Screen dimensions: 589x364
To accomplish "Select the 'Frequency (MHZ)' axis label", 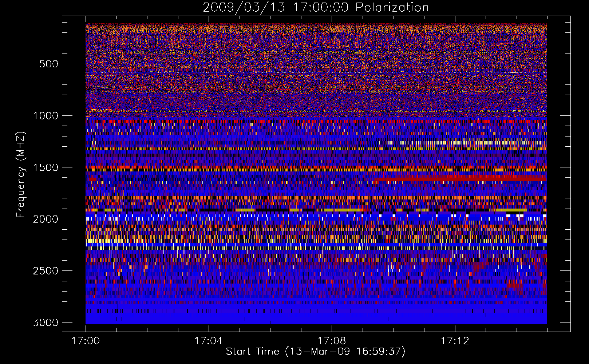I will [x=21, y=175].
